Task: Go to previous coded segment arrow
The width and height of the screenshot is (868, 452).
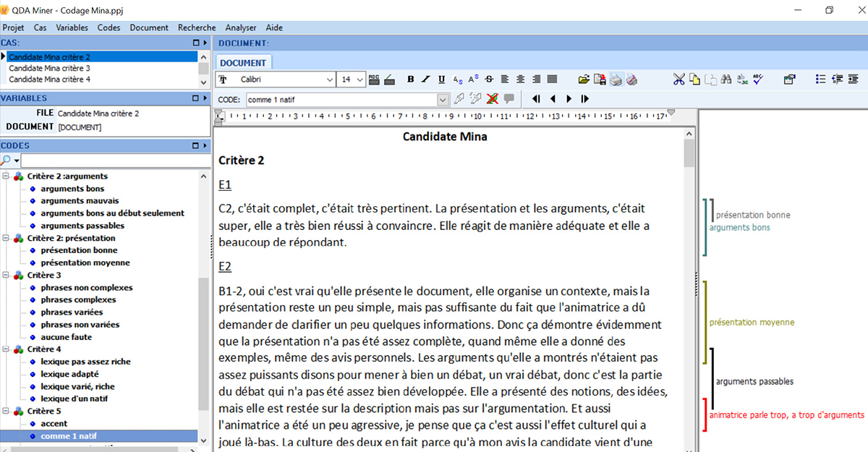Action: [x=553, y=99]
